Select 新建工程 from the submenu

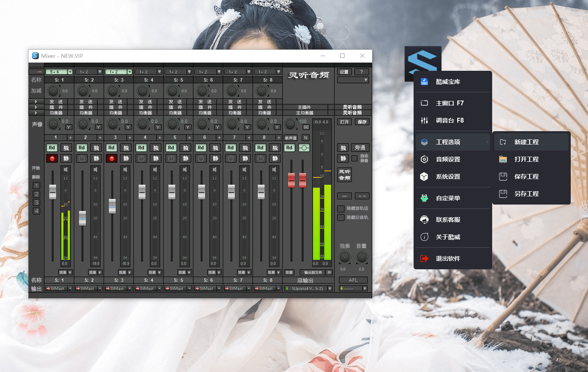526,142
